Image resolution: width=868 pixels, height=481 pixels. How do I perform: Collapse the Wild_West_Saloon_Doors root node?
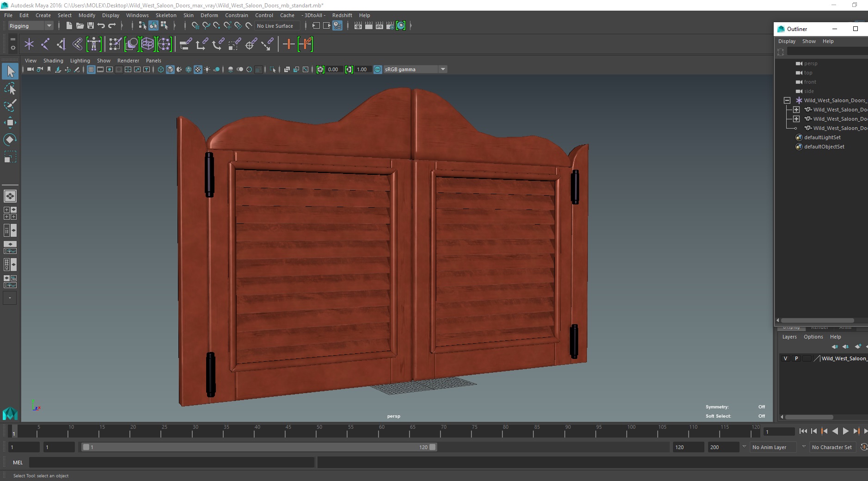click(787, 100)
